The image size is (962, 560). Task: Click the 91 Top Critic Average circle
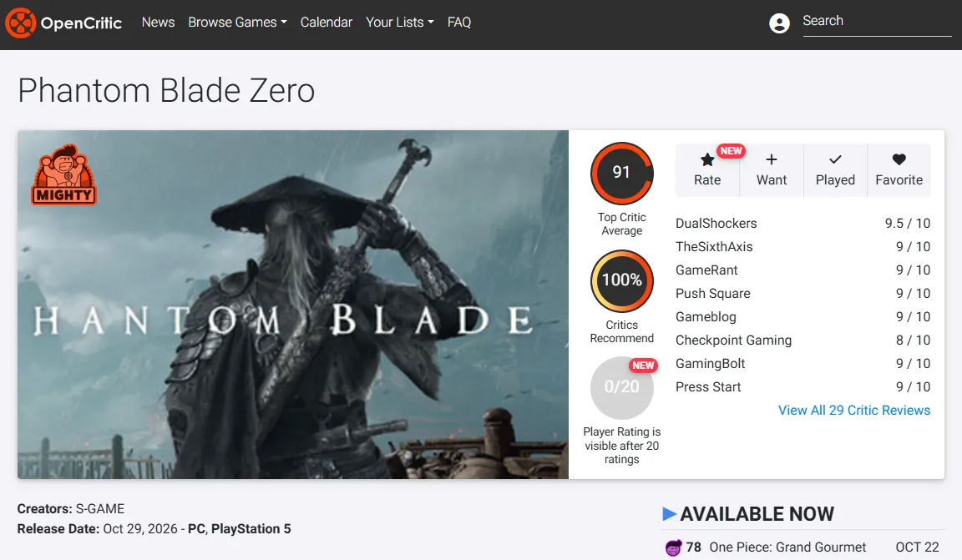click(x=621, y=173)
